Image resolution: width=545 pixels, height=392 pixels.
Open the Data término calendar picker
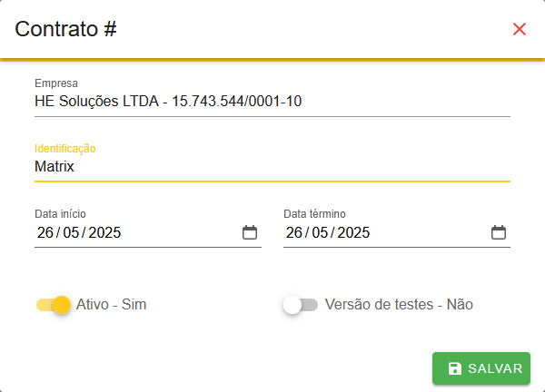pyautogui.click(x=499, y=232)
